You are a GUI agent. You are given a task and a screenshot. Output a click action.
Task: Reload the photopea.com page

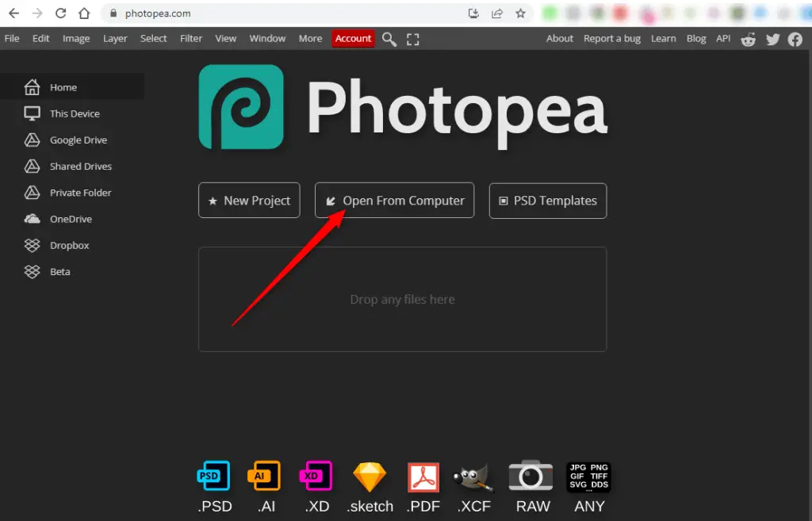tap(60, 13)
